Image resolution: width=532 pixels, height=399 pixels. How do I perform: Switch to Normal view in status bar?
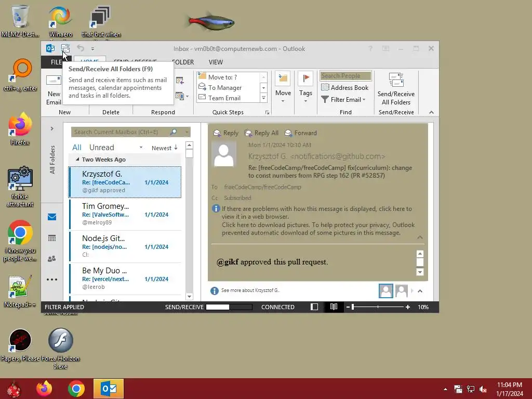click(314, 307)
